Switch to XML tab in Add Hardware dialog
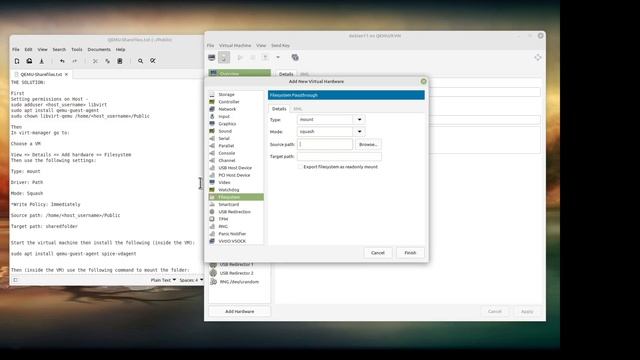The height and width of the screenshot is (360, 640). pos(298,109)
